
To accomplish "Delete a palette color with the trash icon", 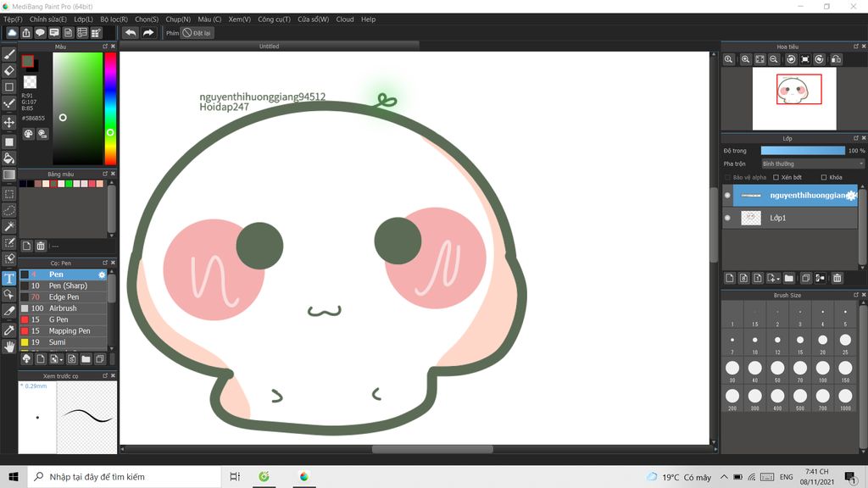I will [41, 246].
